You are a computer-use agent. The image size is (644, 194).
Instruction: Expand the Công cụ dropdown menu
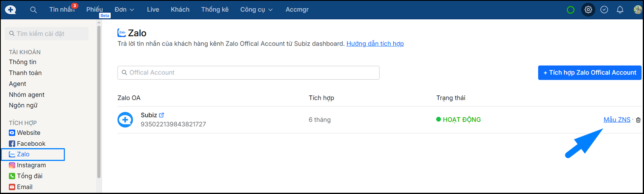pos(256,10)
